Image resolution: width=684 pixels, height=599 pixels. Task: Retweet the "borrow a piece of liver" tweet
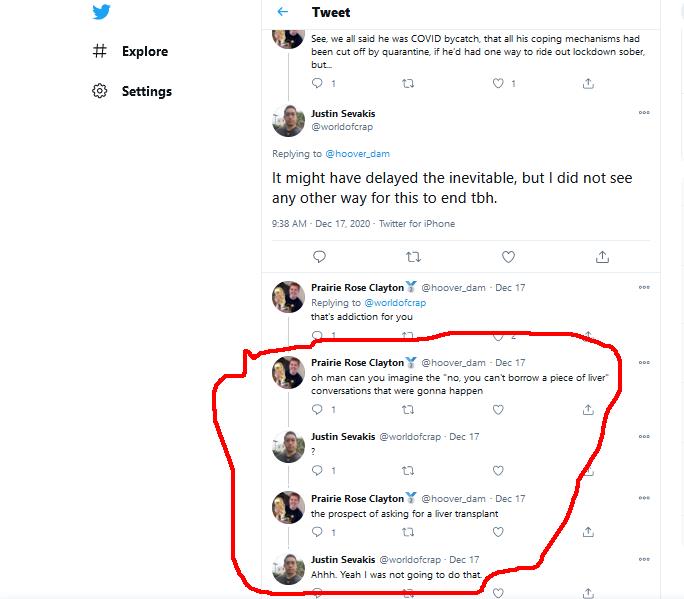coord(408,409)
